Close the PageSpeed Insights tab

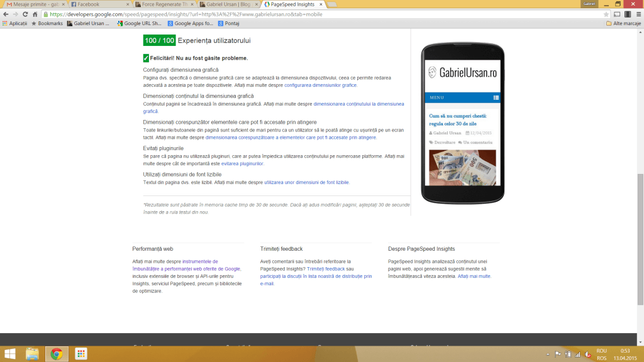321,4
